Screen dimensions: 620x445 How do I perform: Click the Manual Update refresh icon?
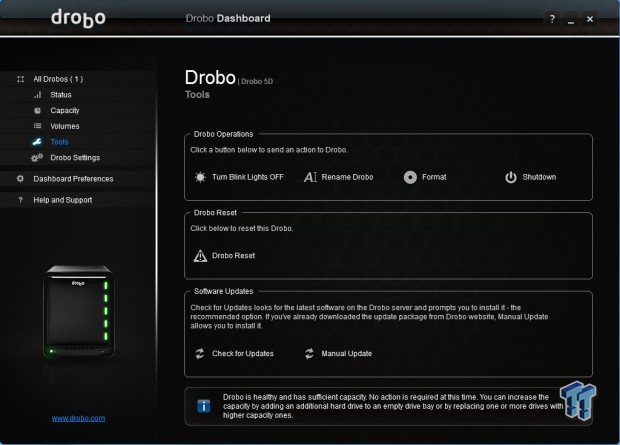click(309, 354)
